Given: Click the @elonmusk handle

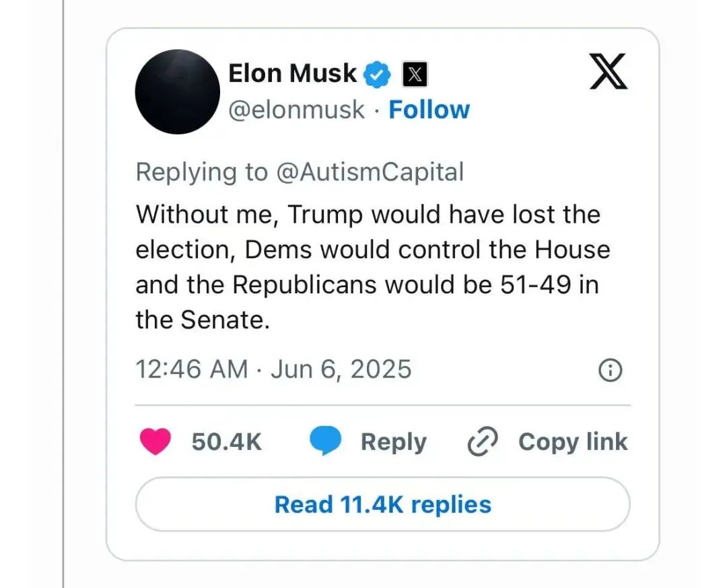Looking at the screenshot, I should tap(296, 110).
